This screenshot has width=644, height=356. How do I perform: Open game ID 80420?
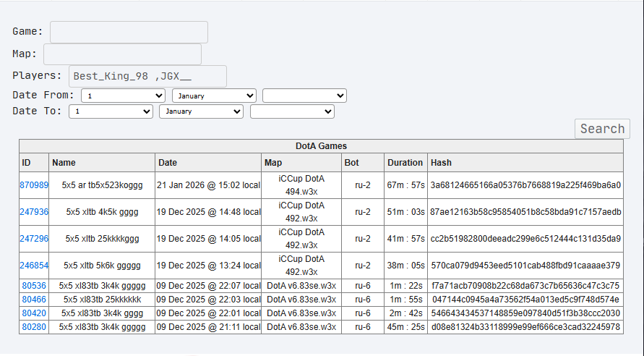click(x=34, y=313)
